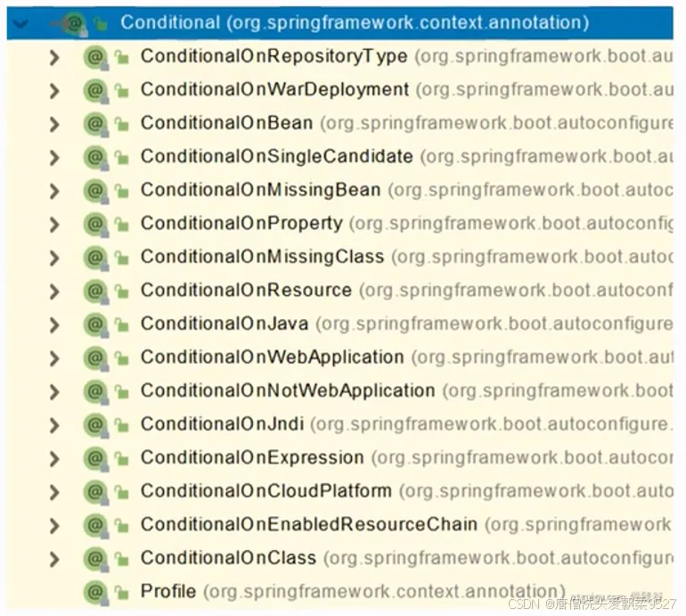Click the green lock icon beside ConditionalOnJndi

coord(122,424)
